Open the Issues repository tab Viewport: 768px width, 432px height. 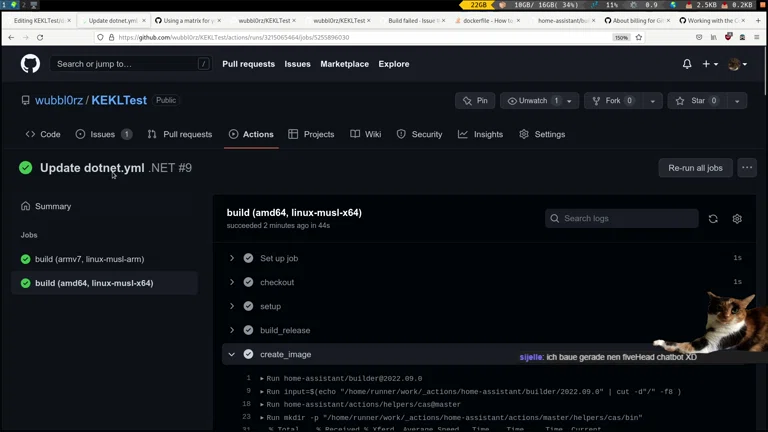104,134
